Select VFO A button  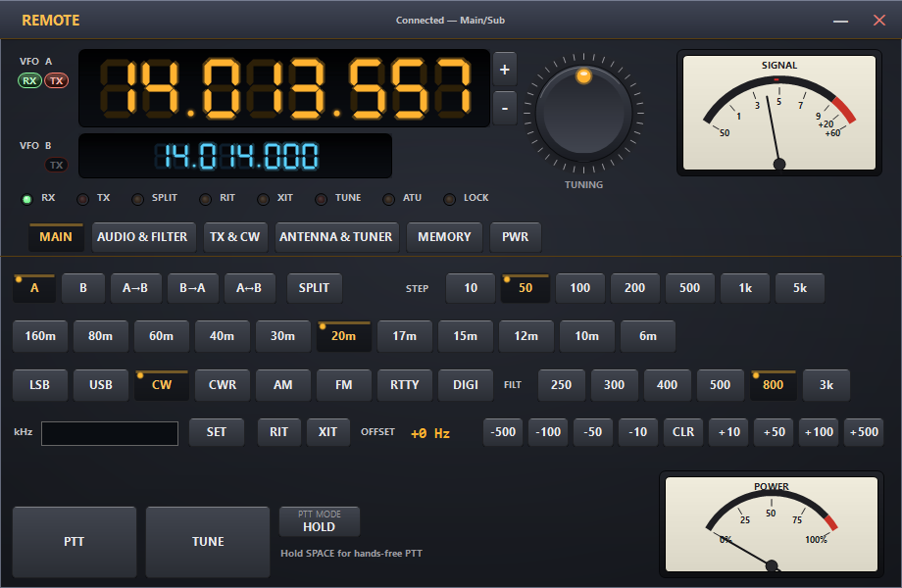(x=34, y=288)
